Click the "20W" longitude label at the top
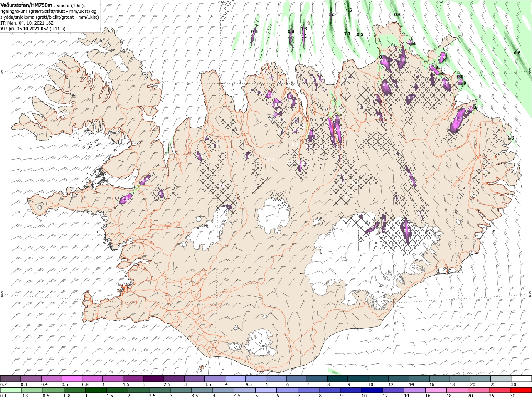 click(221, 2)
